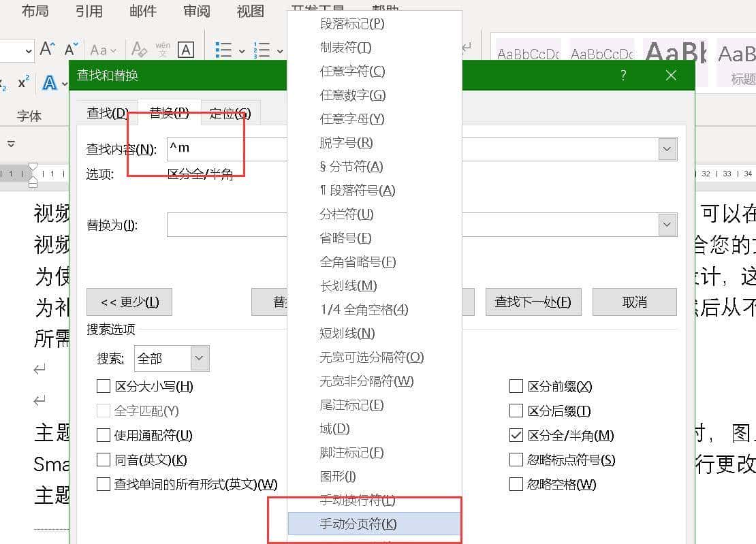This screenshot has height=544, width=756.
Task: Uncheck 区分全/半角 option
Action: tap(516, 434)
